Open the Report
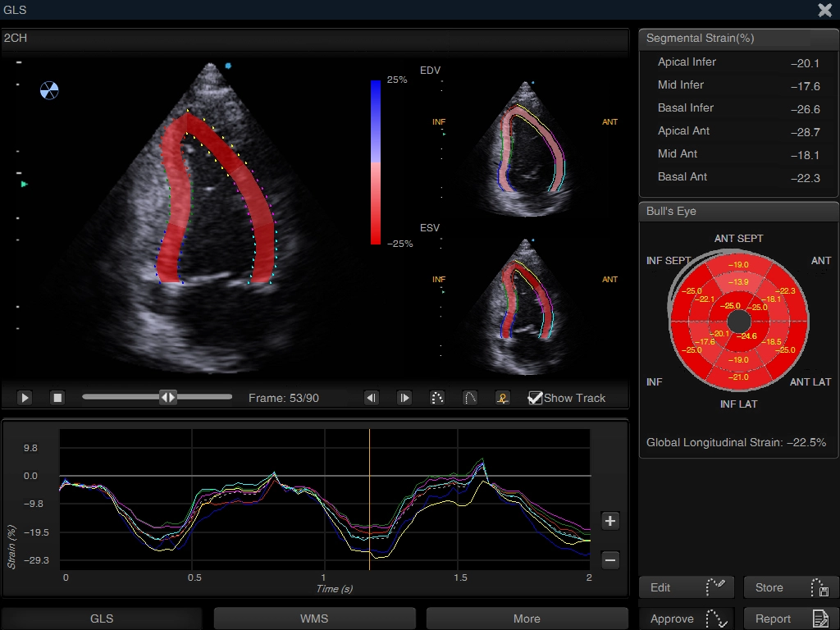840x630 pixels. click(792, 619)
